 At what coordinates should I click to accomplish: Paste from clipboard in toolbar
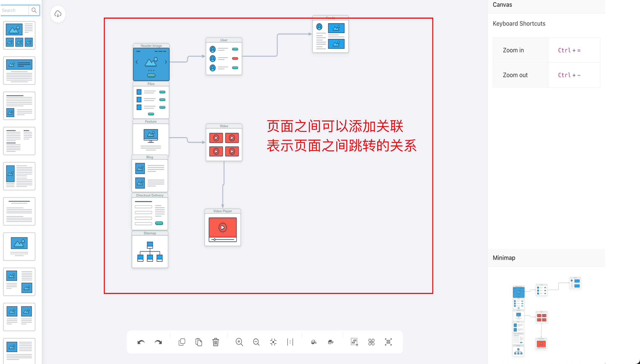(x=199, y=342)
